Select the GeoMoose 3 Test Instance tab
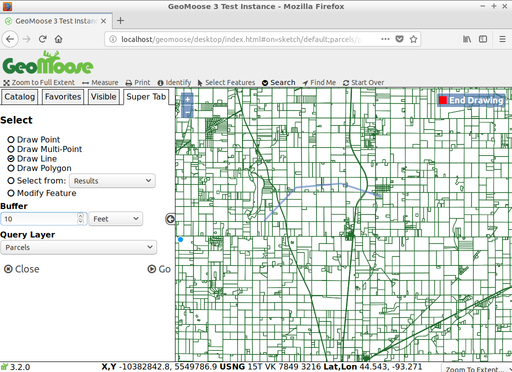This screenshot has width=512, height=372. point(56,21)
